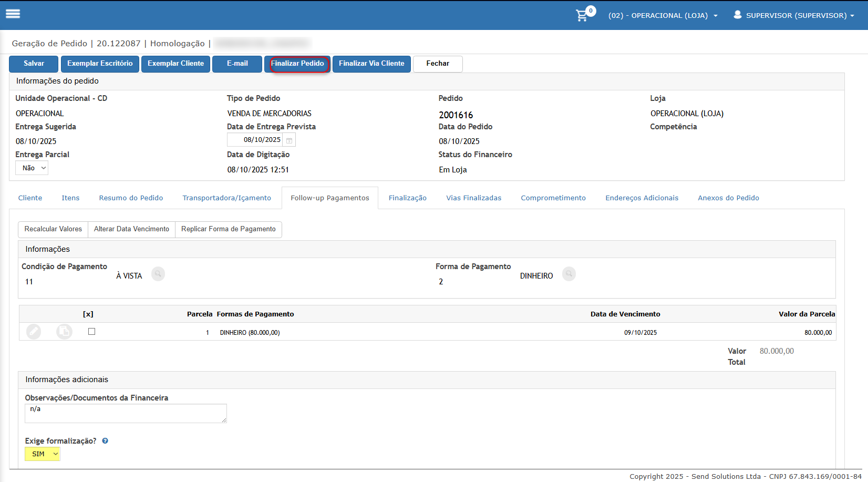Click the Alterar Data Vencimento button
This screenshot has width=868, height=482.
coord(131,229)
